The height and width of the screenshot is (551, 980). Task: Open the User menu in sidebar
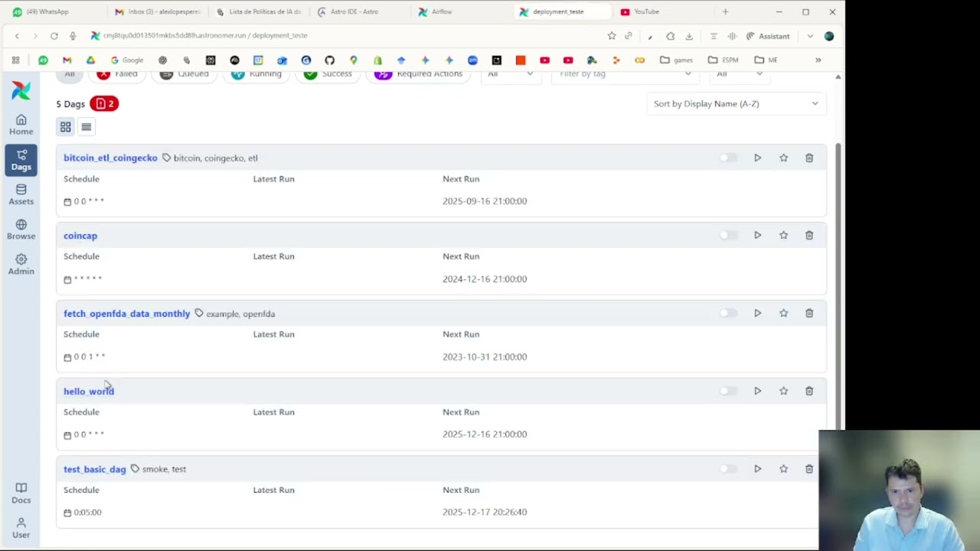(21, 527)
